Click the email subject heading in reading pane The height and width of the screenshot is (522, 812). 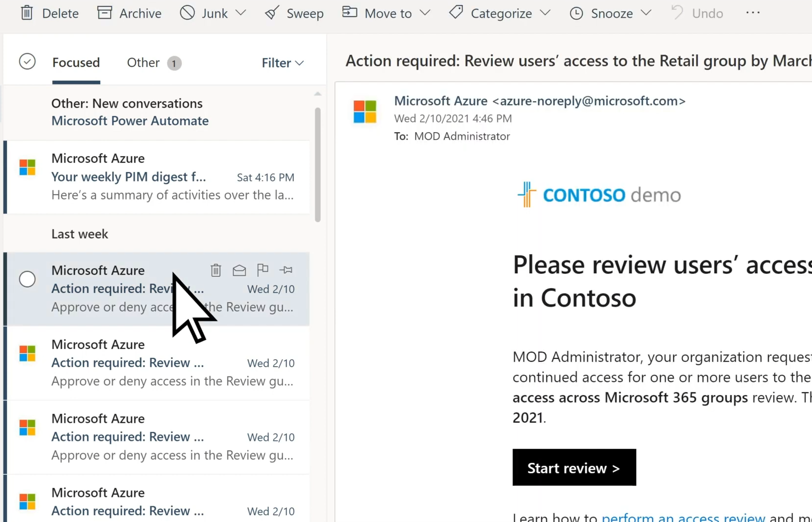tap(578, 61)
